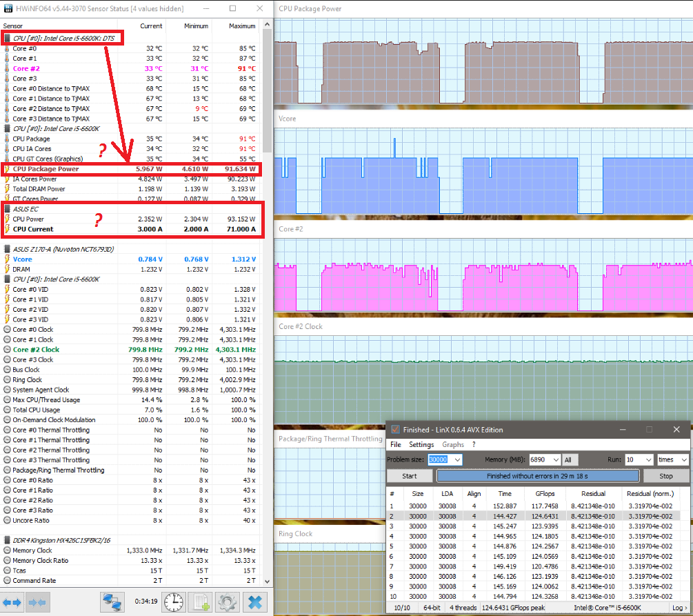Click the 0:34:19 elapsed time readout
693x616 pixels.
coord(146,602)
